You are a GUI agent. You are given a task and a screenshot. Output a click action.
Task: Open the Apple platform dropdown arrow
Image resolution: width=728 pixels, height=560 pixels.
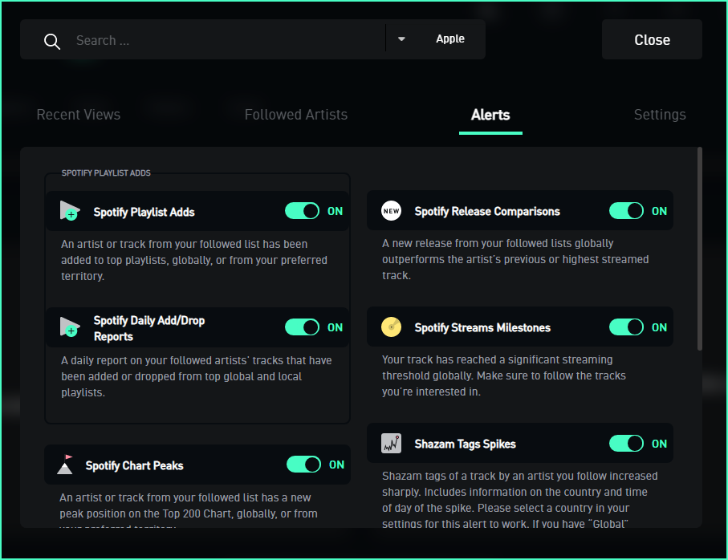(x=401, y=39)
